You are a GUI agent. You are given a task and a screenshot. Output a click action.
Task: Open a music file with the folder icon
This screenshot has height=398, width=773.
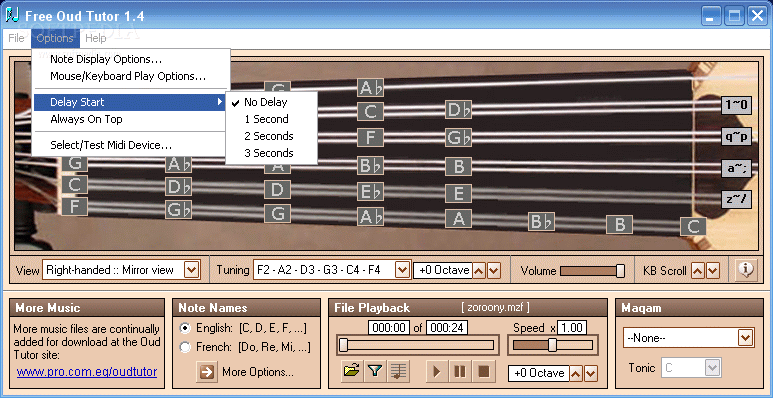tap(351, 371)
